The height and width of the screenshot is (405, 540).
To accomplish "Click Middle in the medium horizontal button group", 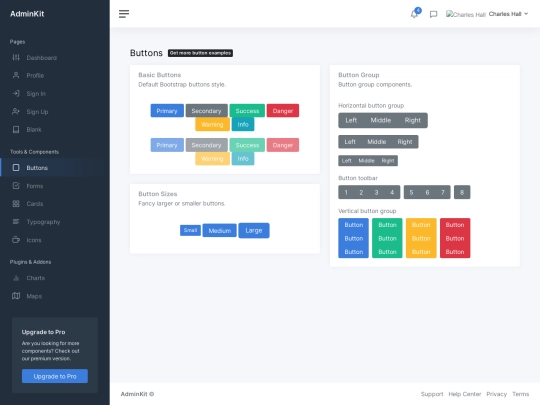I will point(376,142).
